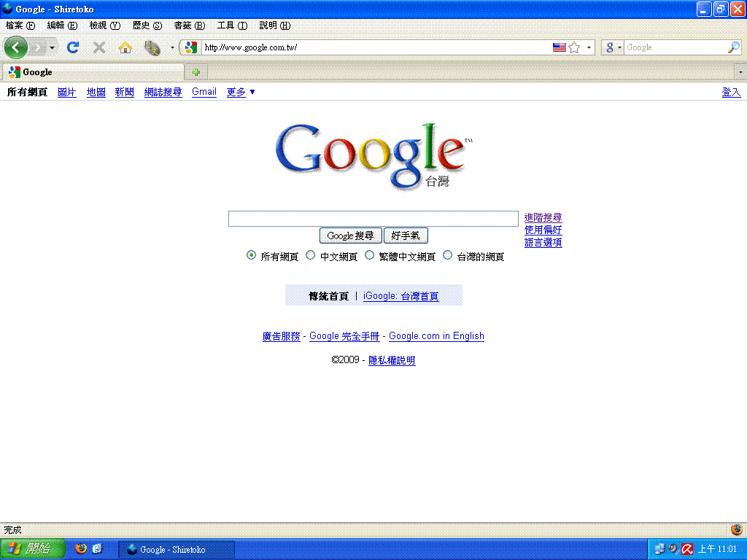This screenshot has height=560, width=747.
Task: Open the search engine selector dropdown
Action: click(613, 47)
